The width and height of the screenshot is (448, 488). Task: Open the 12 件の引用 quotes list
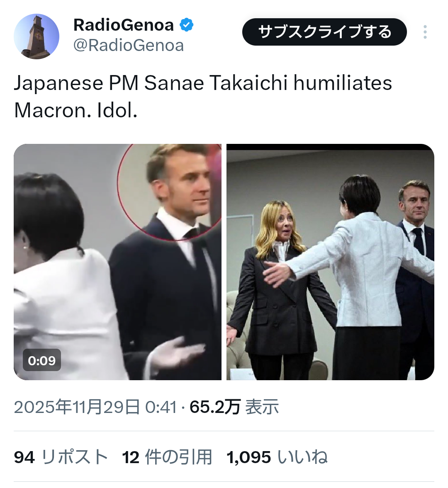click(167, 457)
